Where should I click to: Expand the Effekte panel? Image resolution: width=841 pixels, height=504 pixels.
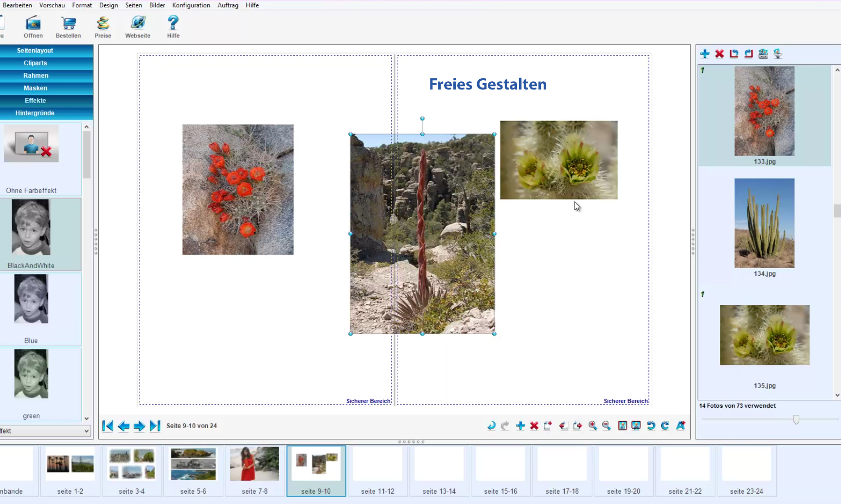(x=46, y=101)
